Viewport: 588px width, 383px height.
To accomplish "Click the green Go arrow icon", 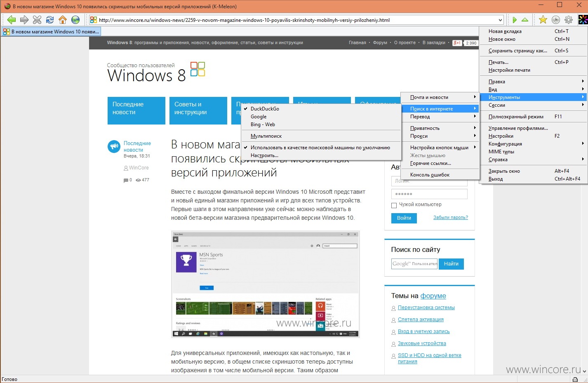I will 515,20.
